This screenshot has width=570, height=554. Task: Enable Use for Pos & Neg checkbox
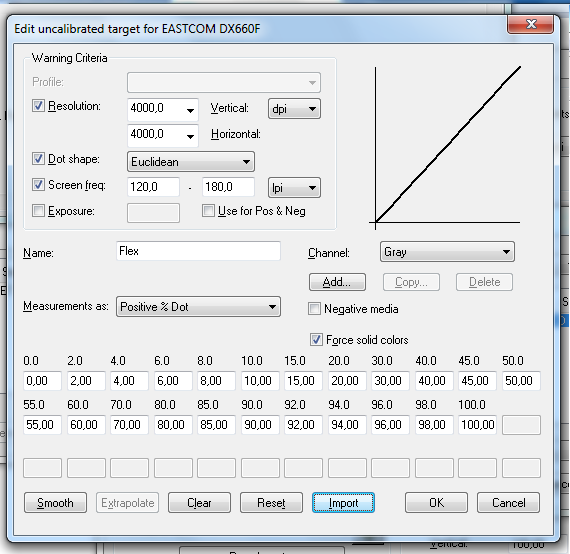(208, 210)
